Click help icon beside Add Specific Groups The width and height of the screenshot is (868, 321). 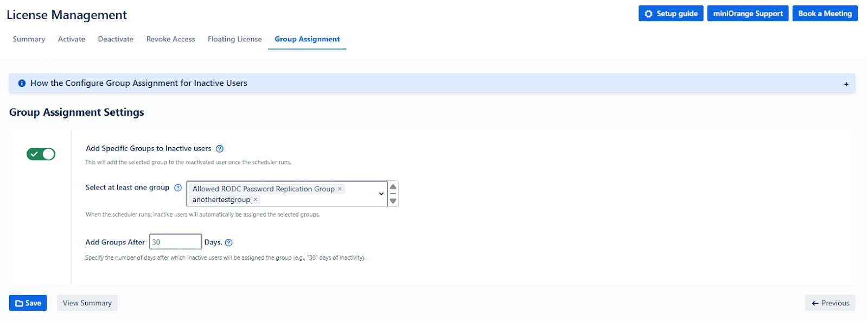tap(220, 149)
